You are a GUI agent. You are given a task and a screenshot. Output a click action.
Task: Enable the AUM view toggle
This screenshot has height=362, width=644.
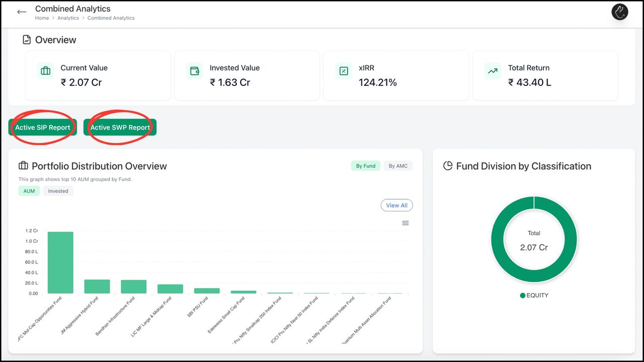[x=29, y=191]
